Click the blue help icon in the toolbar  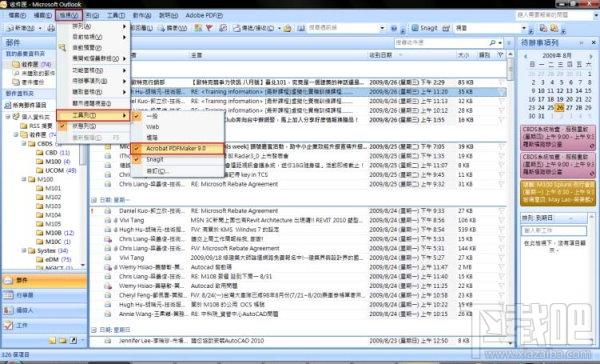point(394,28)
